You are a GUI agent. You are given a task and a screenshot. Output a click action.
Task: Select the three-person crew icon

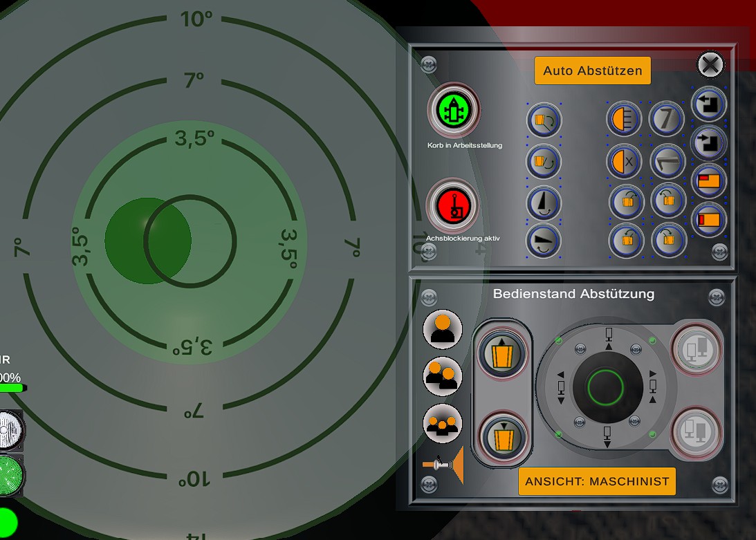[x=443, y=423]
